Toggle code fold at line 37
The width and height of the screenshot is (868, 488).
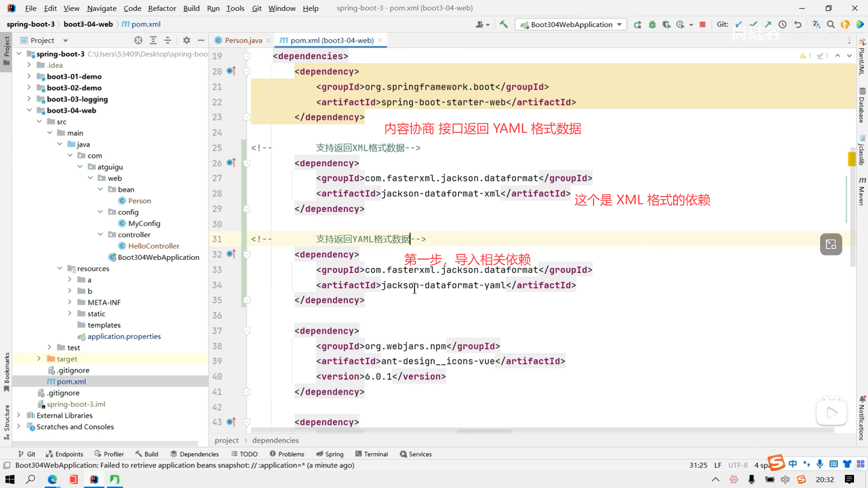pyautogui.click(x=247, y=331)
